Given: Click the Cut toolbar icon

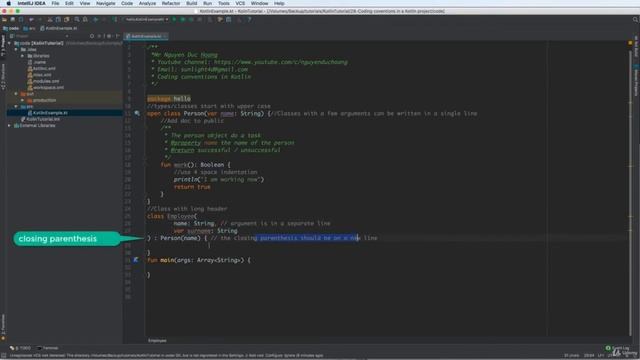Looking at the screenshot, I should (50, 20).
